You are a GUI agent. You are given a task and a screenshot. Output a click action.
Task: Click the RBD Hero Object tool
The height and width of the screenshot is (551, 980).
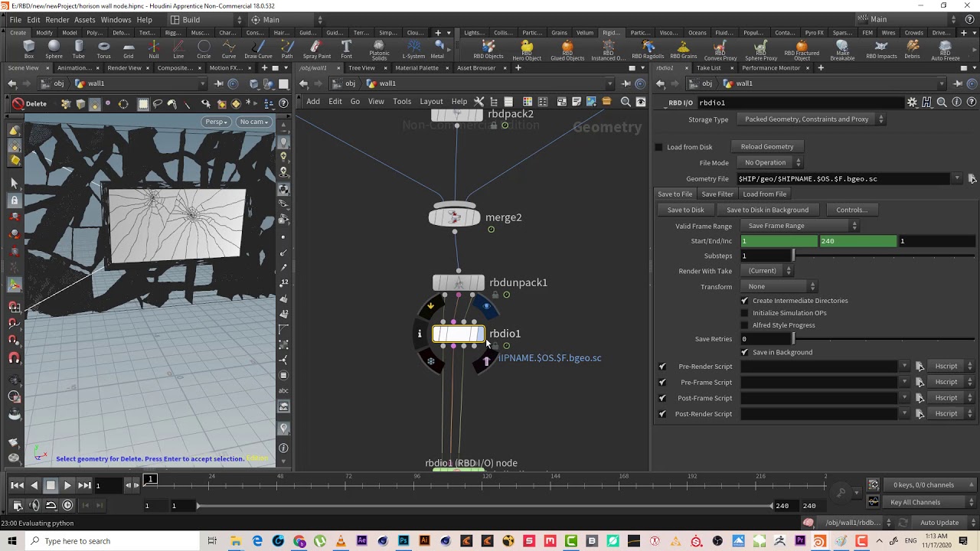[x=527, y=51]
